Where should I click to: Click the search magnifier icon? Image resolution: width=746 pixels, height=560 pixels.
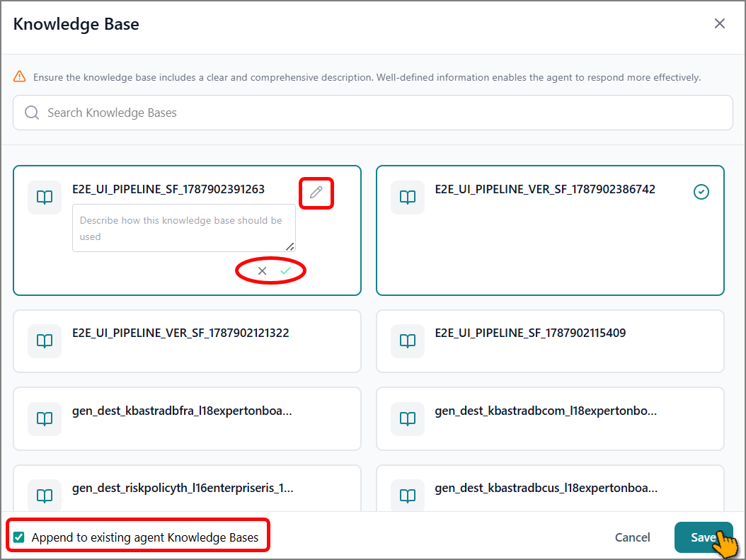32,113
